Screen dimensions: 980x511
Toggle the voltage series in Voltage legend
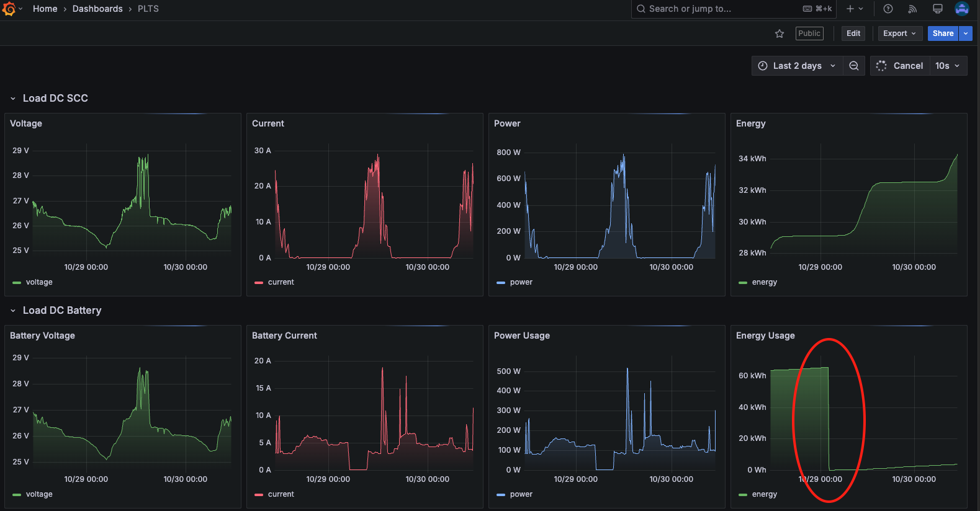tap(38, 282)
